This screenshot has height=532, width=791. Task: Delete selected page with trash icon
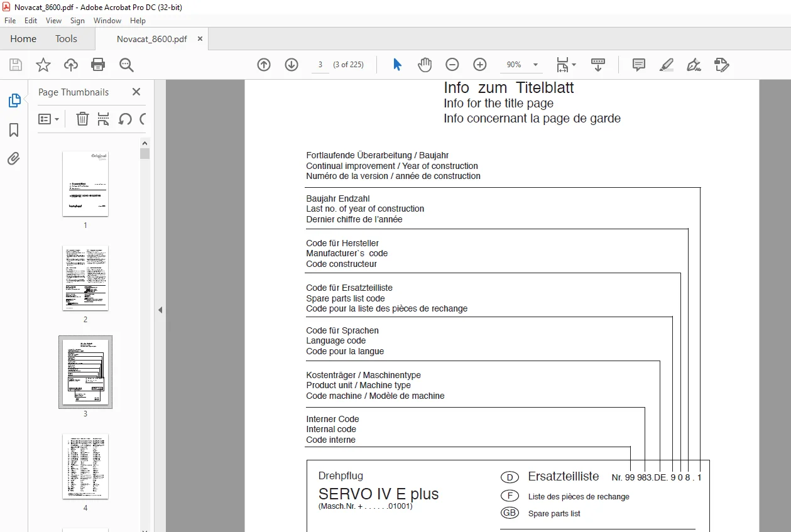coord(82,119)
